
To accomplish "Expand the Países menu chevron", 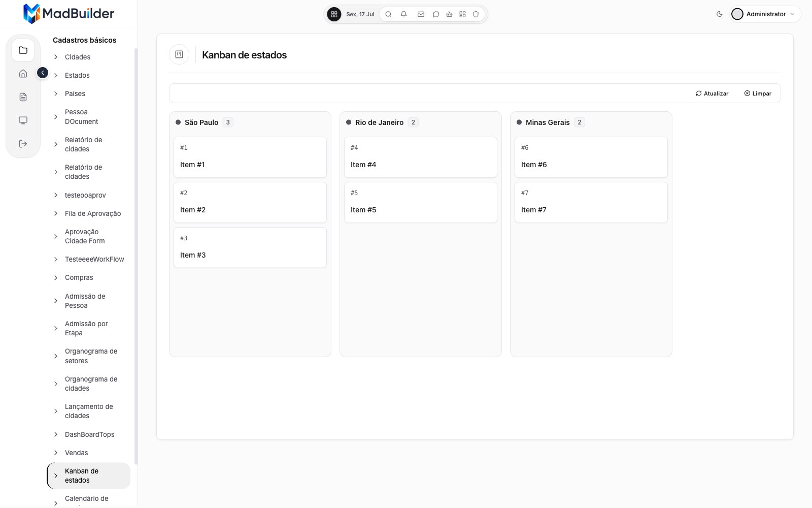I will [x=56, y=93].
